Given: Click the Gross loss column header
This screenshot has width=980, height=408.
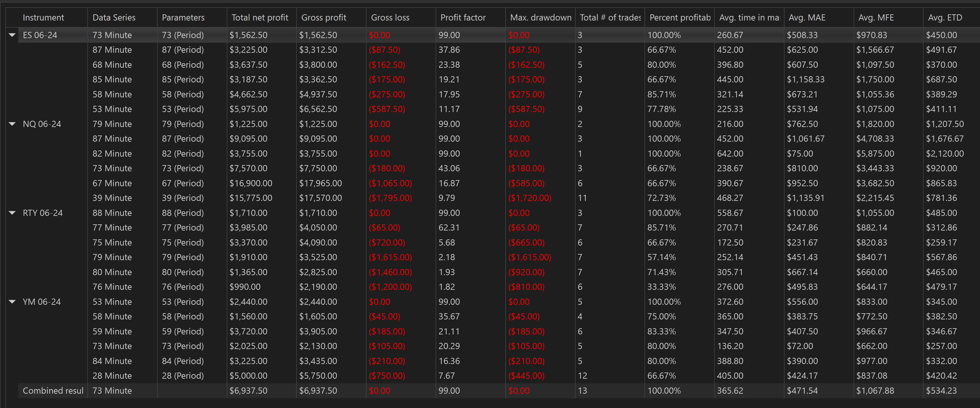Looking at the screenshot, I should click(390, 18).
